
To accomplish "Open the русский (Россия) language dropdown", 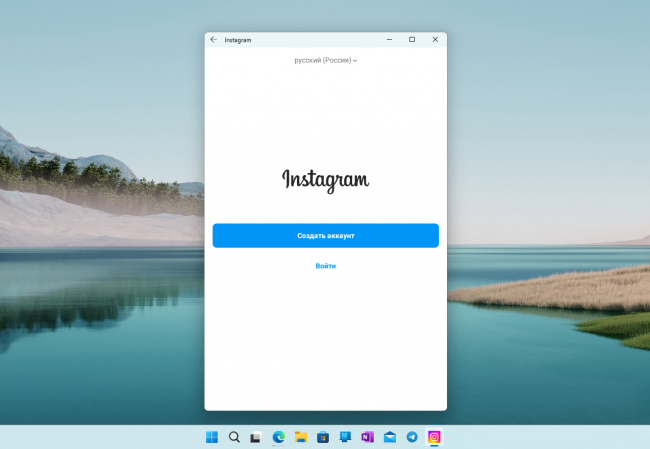I will pyautogui.click(x=325, y=61).
